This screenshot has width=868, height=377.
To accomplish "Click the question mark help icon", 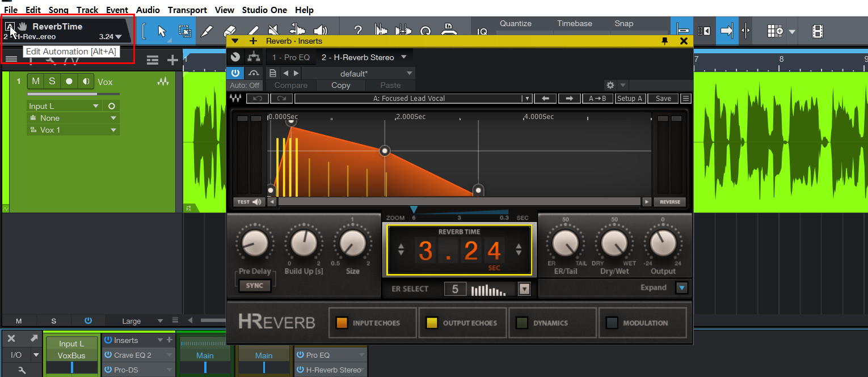I will [358, 31].
